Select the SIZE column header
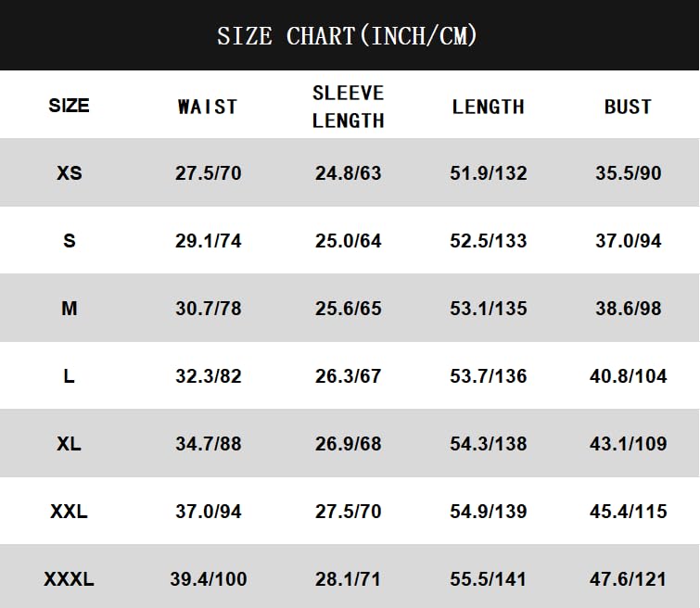Image resolution: width=700 pixels, height=608 pixels. pyautogui.click(x=69, y=106)
